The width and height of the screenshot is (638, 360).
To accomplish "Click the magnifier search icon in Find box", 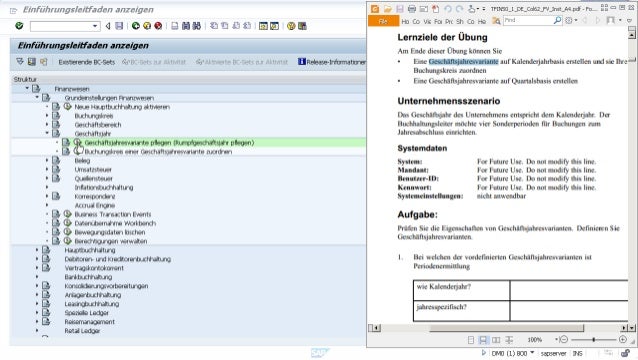I will [557, 20].
